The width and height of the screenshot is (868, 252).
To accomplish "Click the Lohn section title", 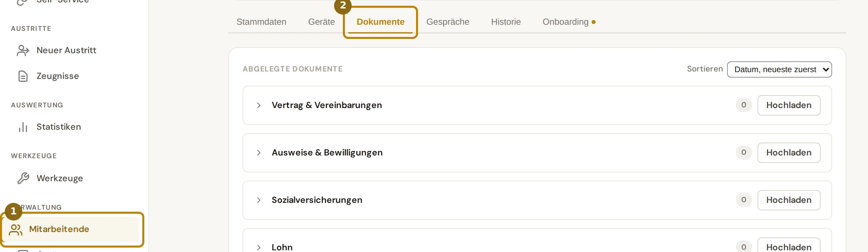I will [282, 247].
